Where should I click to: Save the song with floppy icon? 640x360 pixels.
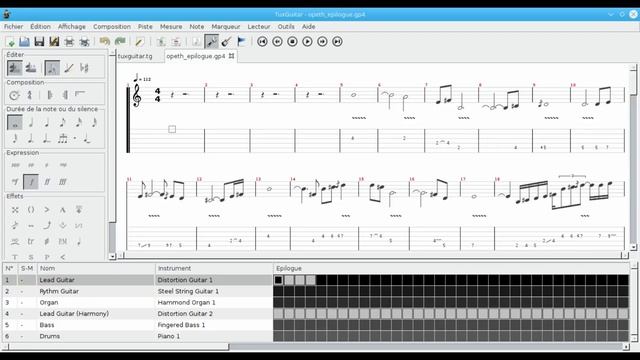tap(39, 42)
